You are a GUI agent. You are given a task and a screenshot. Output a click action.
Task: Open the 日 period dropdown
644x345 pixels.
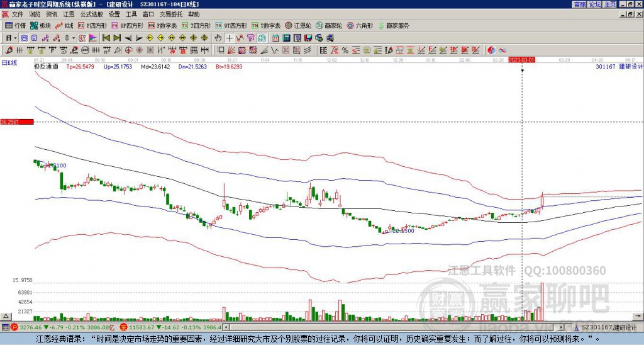11,38
